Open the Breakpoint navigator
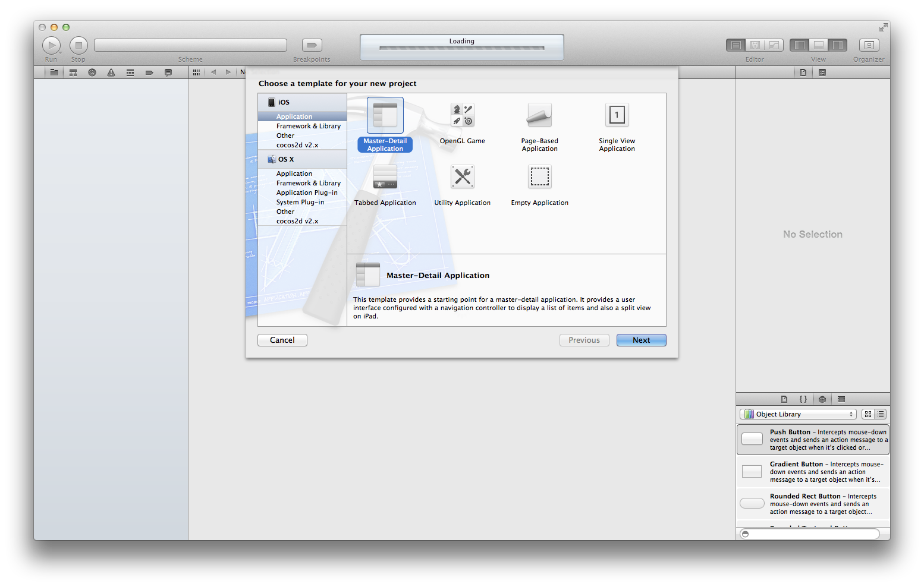924x587 pixels. click(x=149, y=72)
